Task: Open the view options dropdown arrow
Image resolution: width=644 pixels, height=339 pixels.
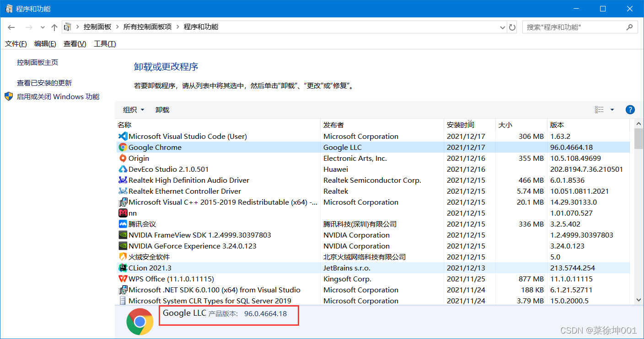Action: (x=612, y=110)
